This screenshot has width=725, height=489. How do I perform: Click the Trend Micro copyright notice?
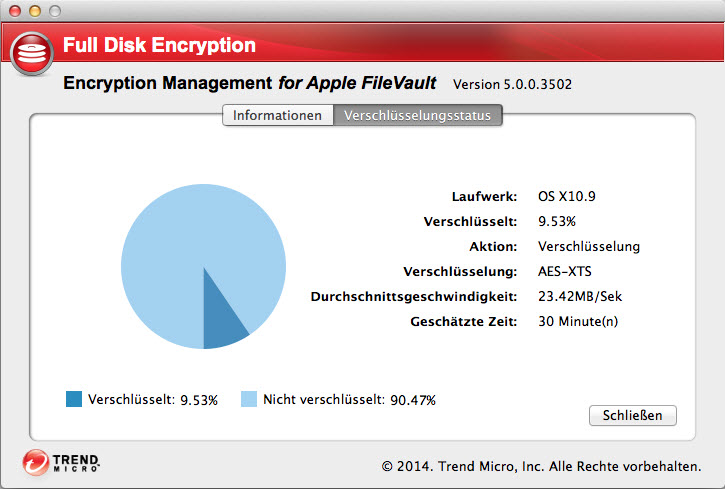[540, 466]
